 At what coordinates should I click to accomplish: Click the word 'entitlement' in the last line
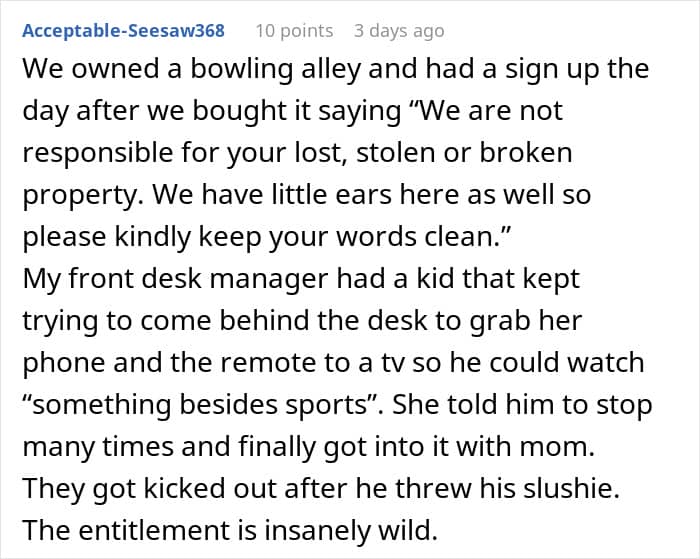click(x=169, y=530)
